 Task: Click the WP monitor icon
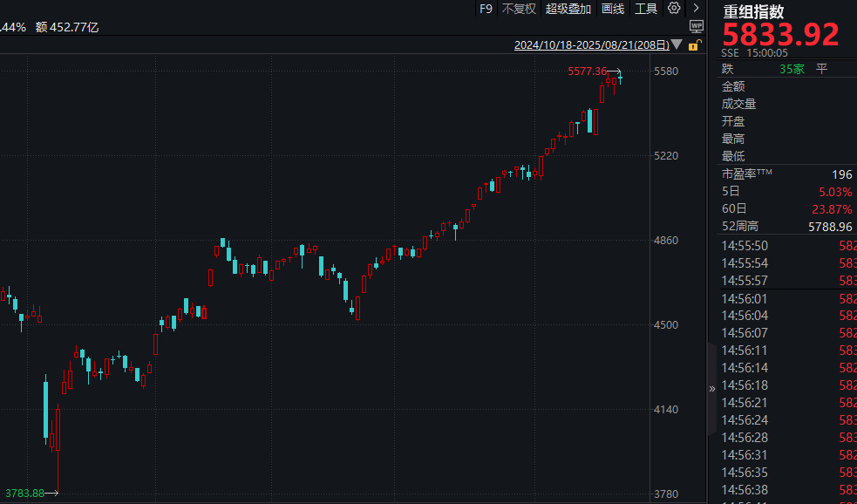click(x=696, y=25)
